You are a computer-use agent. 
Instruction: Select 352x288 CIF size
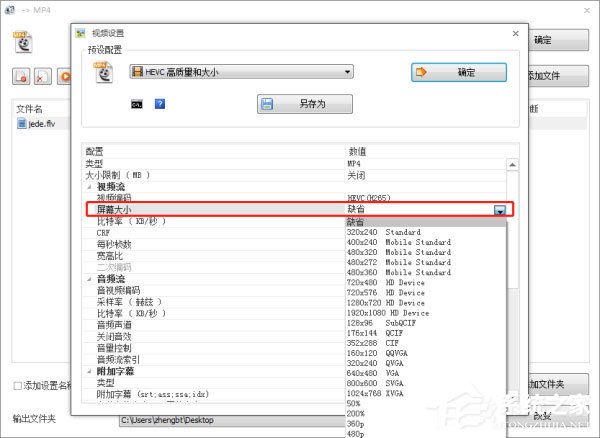[426, 343]
